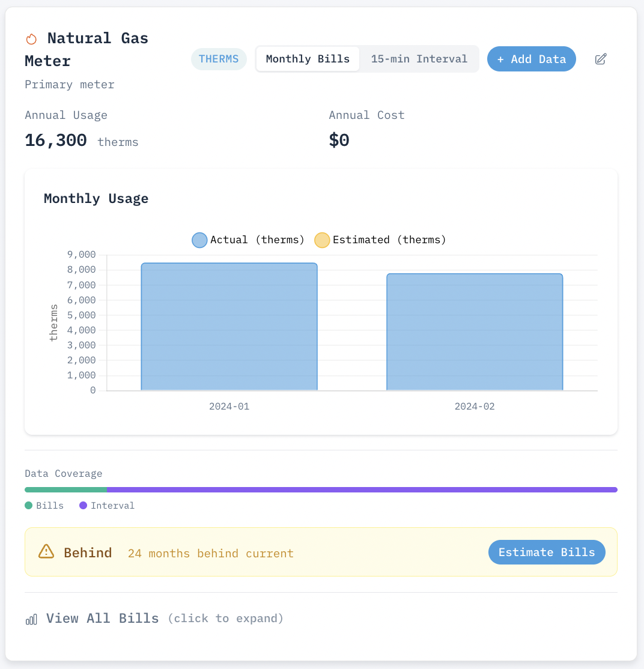Open the edit pencil icon

tap(600, 59)
